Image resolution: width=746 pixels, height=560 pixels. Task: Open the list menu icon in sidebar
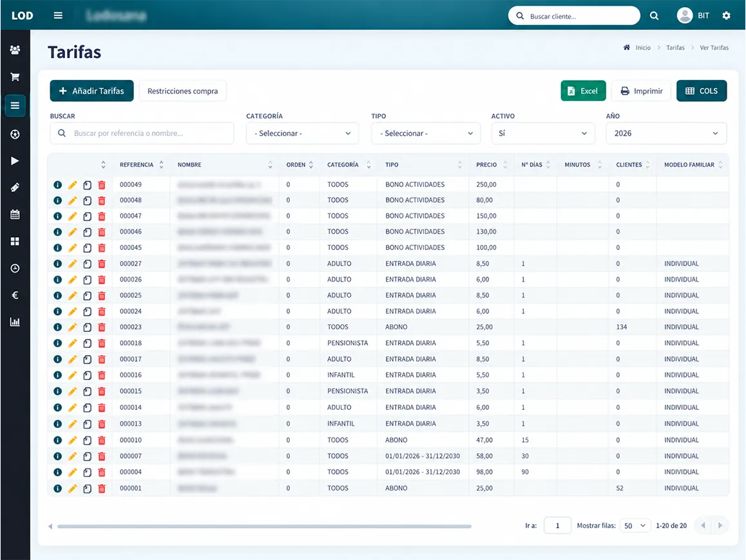(x=15, y=105)
